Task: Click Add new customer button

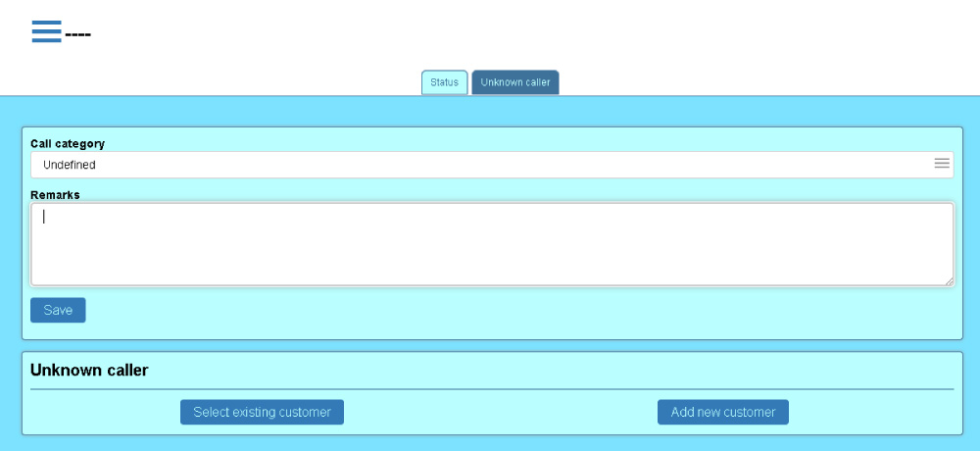Action: 723,412
